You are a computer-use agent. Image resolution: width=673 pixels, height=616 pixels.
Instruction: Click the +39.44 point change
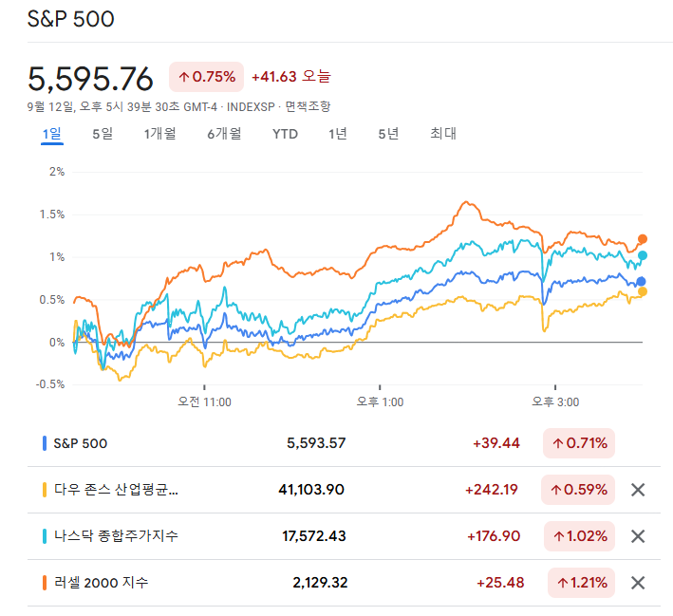point(496,443)
